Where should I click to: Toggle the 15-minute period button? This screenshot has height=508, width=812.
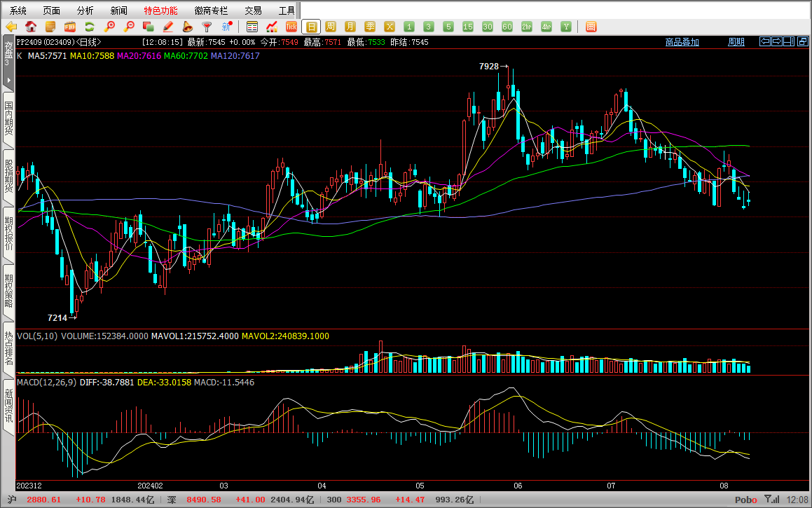click(468, 27)
